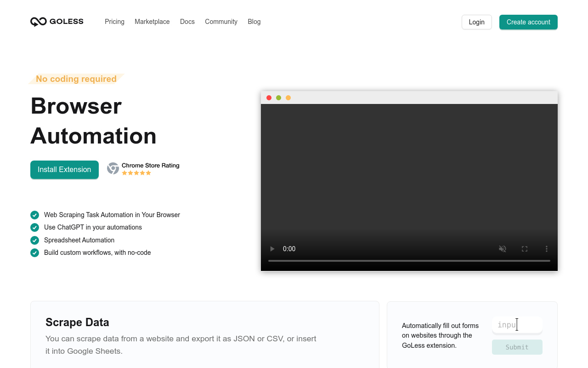Open the Blog from the top menu
This screenshot has width=588, height=368.
point(254,22)
